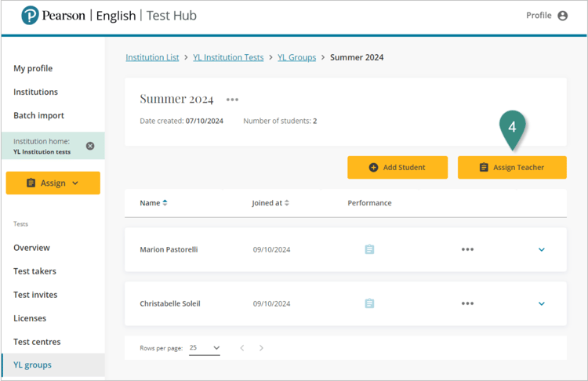Screen dimensions: 588x381
Task: Select Test takers in sidebar
Action: click(34, 271)
